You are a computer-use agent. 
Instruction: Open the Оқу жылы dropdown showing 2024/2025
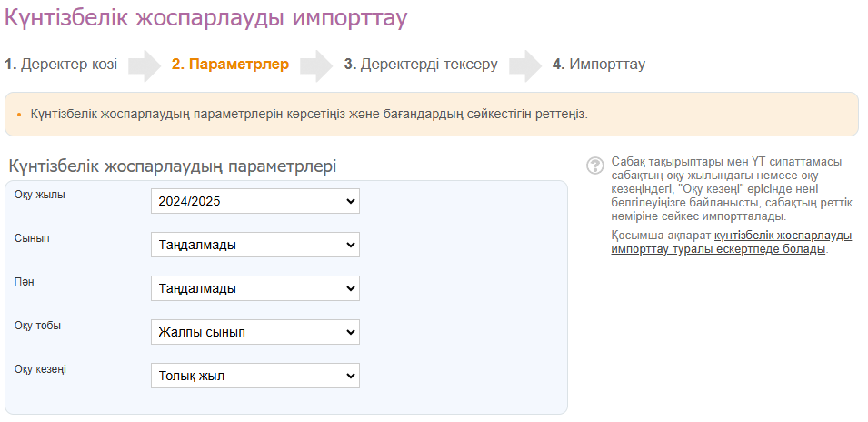click(254, 201)
